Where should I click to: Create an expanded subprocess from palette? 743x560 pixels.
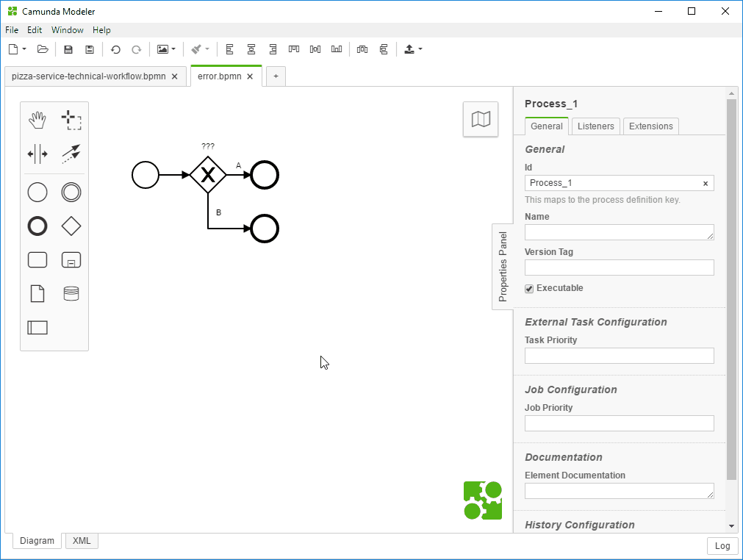[x=71, y=260]
